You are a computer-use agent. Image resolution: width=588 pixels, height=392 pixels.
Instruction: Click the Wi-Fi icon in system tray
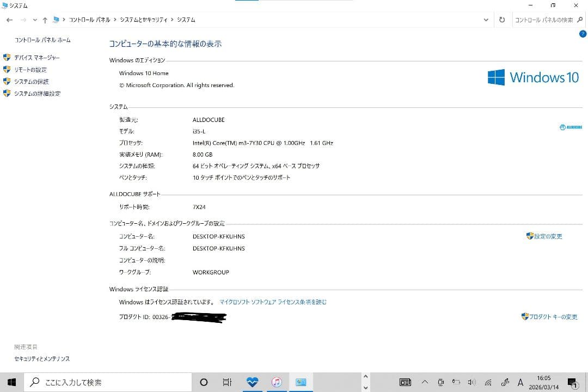coord(488,382)
